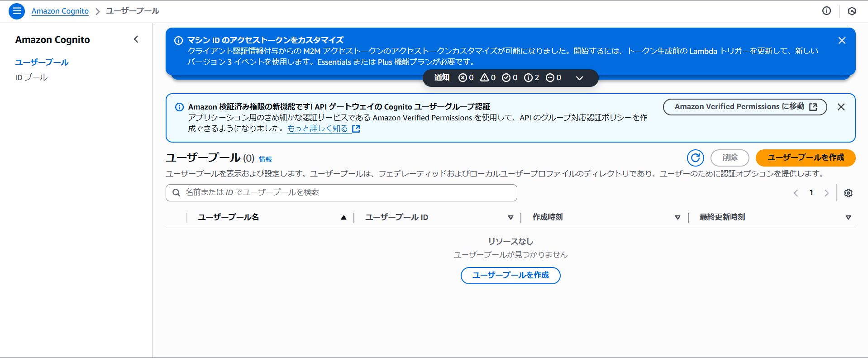868x358 pixels.
Task: Open the hamburger navigation menu
Action: point(17,11)
